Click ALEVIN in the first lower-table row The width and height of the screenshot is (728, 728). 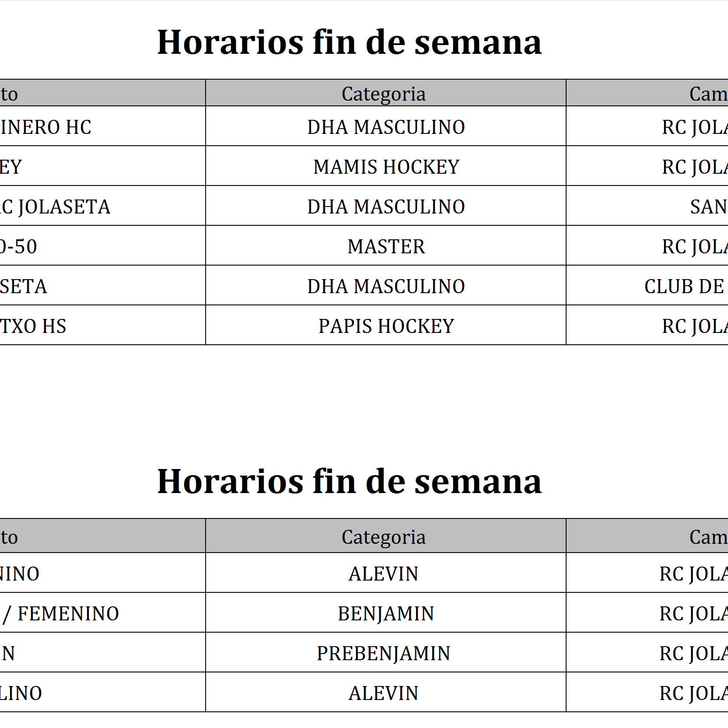384,574
